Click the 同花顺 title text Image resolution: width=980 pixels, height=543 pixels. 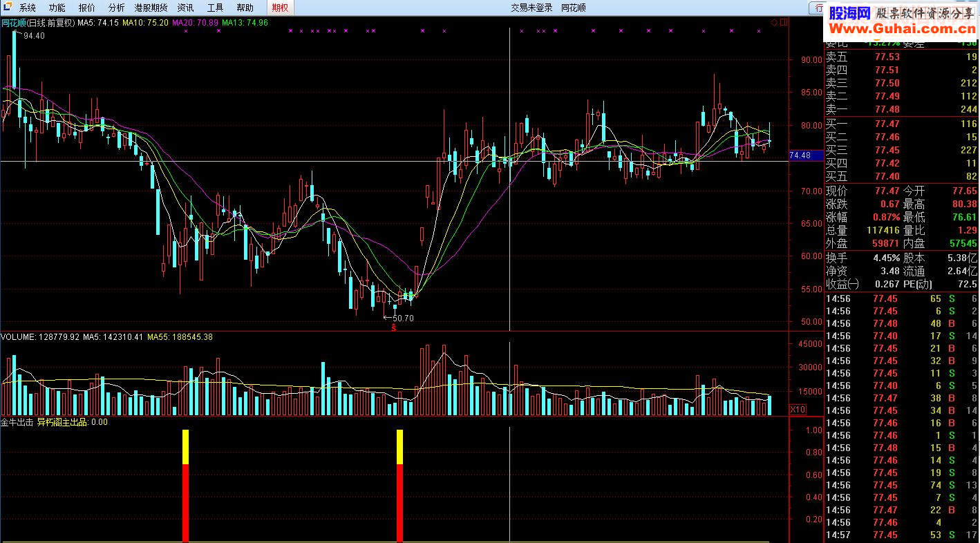[x=574, y=8]
